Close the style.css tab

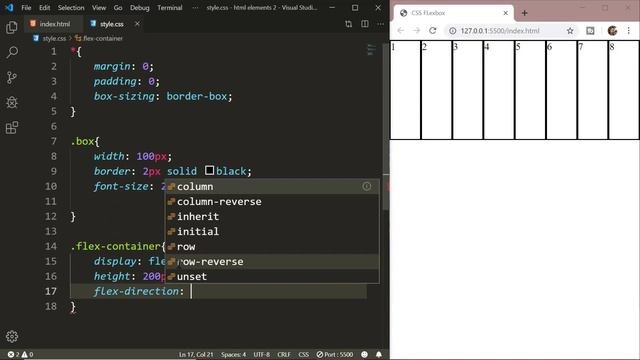point(137,24)
